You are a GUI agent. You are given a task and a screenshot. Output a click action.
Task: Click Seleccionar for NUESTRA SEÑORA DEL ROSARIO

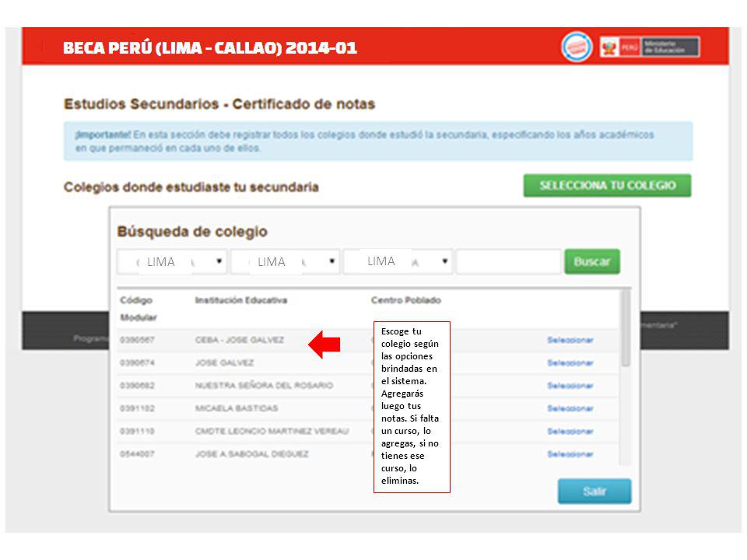coord(570,386)
